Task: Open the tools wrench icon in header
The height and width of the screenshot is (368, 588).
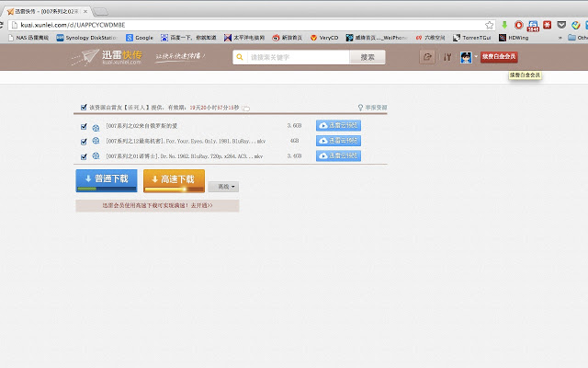Action: 447,57
